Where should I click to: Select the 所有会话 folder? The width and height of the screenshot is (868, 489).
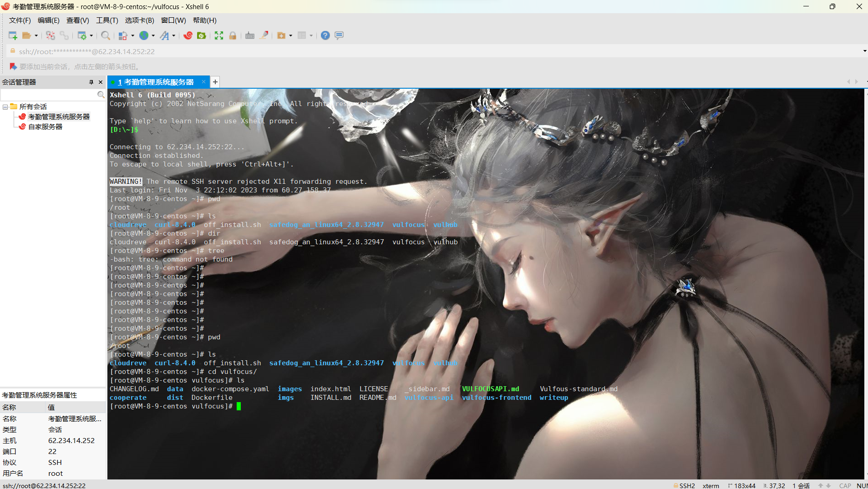tap(33, 106)
